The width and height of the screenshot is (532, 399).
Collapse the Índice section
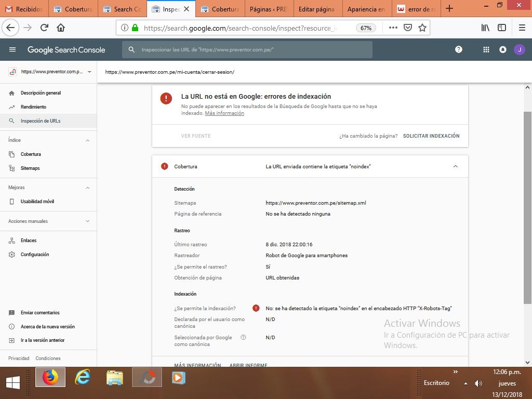(x=87, y=140)
